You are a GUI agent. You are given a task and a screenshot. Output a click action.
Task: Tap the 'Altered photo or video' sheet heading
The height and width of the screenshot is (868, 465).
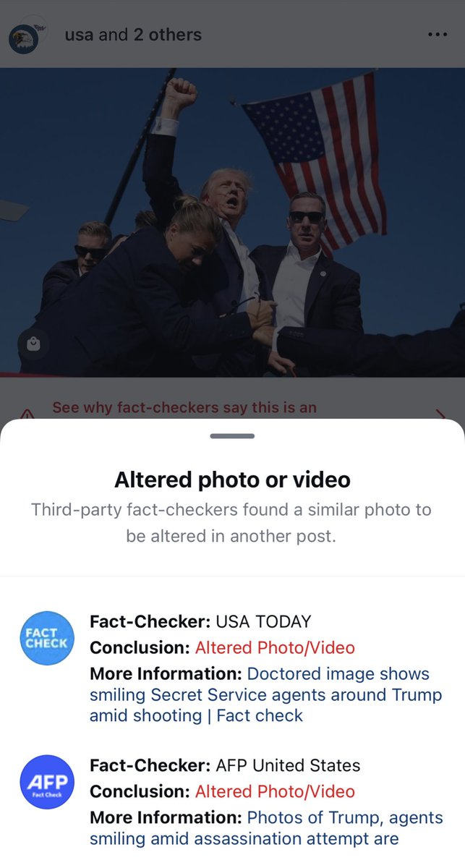click(x=232, y=480)
